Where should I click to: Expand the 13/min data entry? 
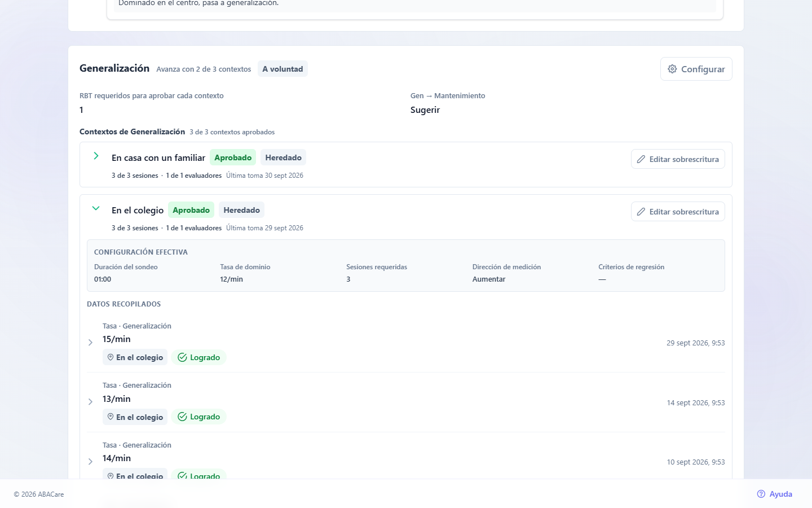(90, 402)
